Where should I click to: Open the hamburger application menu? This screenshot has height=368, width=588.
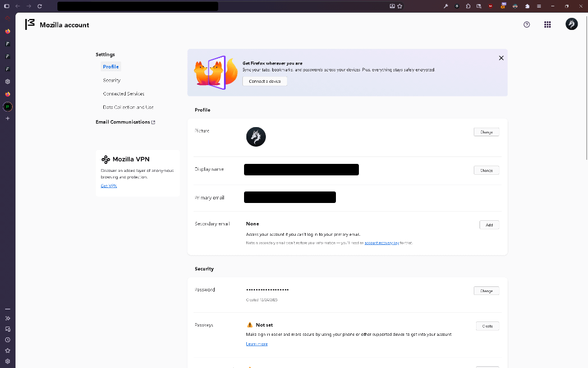coord(539,6)
